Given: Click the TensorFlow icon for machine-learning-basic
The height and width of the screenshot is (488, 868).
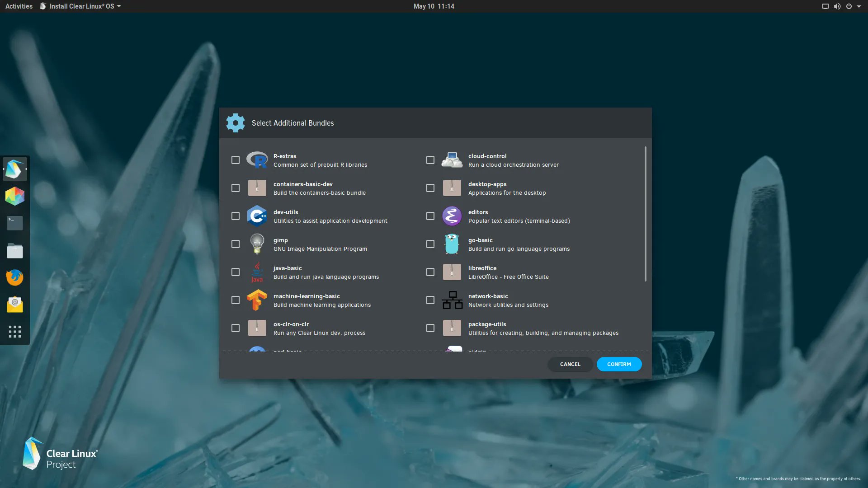Looking at the screenshot, I should (x=257, y=300).
